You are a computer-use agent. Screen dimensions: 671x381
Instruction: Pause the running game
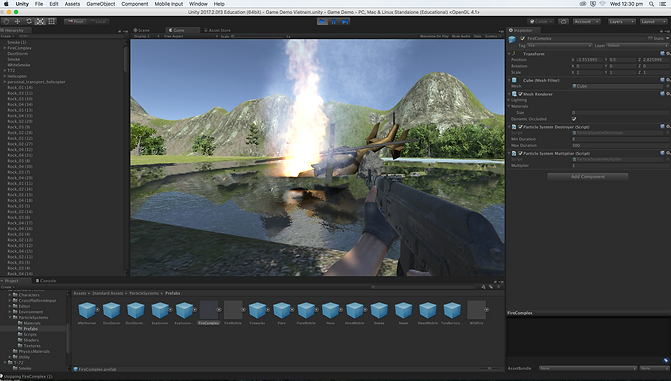[x=334, y=21]
